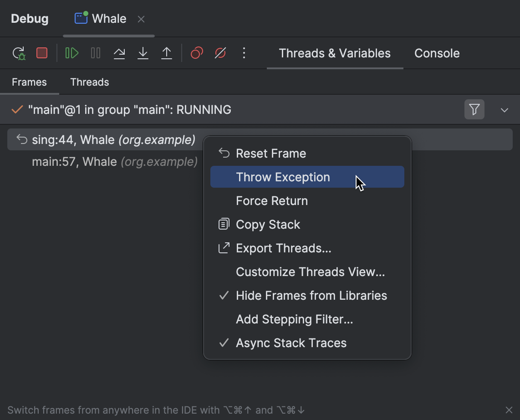Image resolution: width=520 pixels, height=420 pixels.
Task: Step into the current method
Action: click(x=143, y=53)
